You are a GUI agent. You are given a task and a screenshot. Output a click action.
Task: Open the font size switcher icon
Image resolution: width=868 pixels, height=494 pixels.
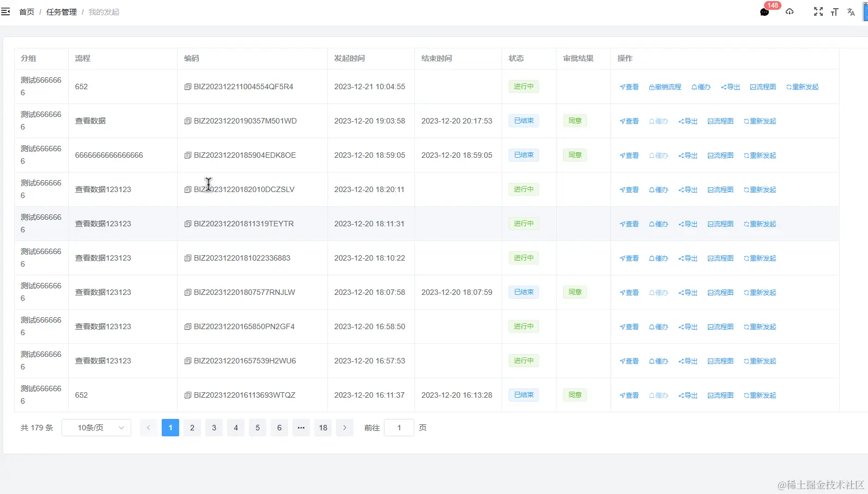coord(834,12)
